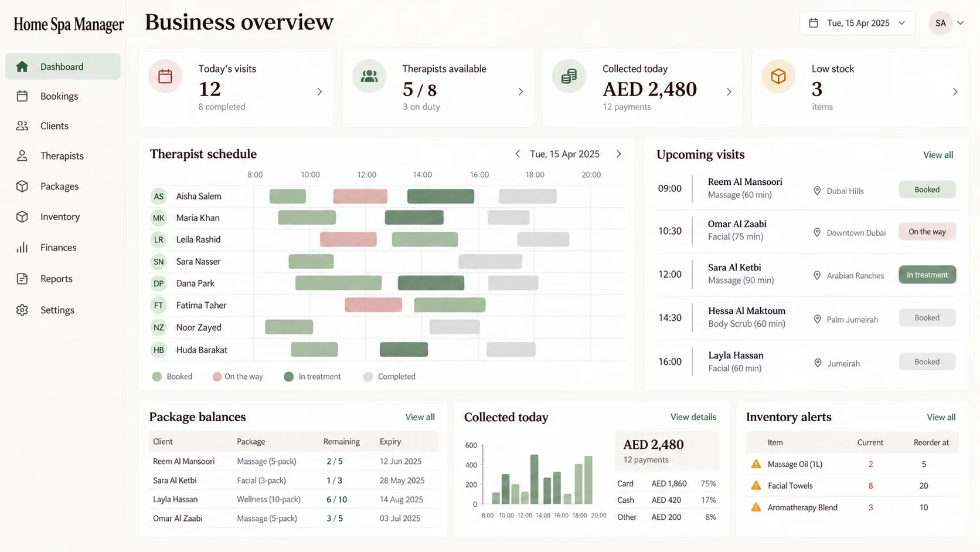Expand Therapists available card chevron
Screen dimensions: 980x552
click(520, 92)
